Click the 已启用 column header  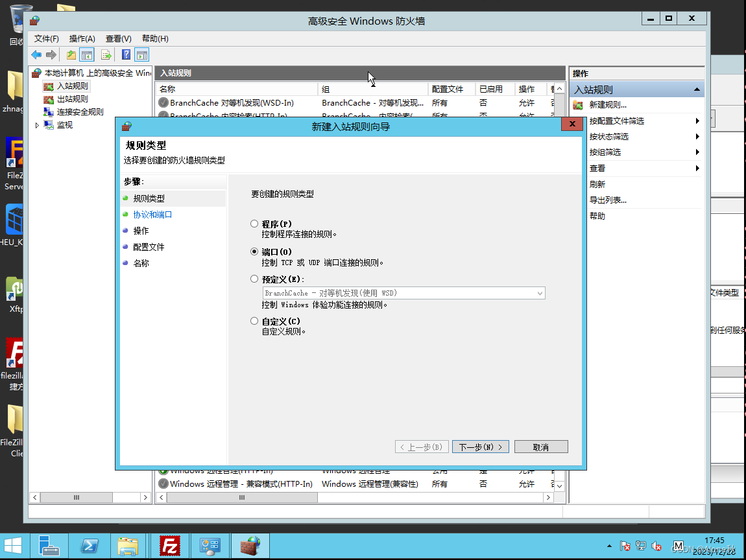pyautogui.click(x=495, y=89)
